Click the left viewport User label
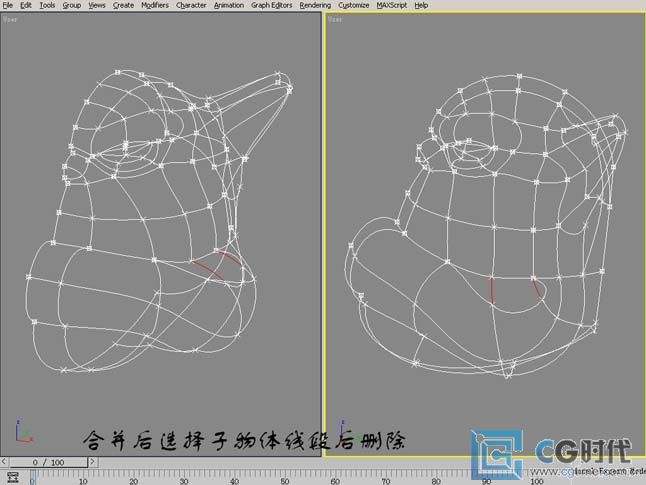646x485 pixels. [x=10, y=19]
